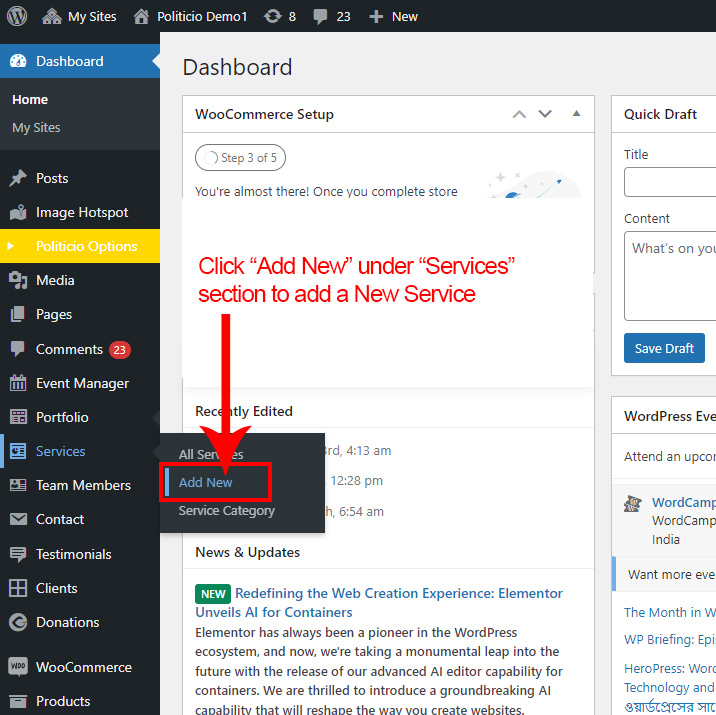The width and height of the screenshot is (716, 715).
Task: Open Politicio Options menu item
Action: point(86,246)
